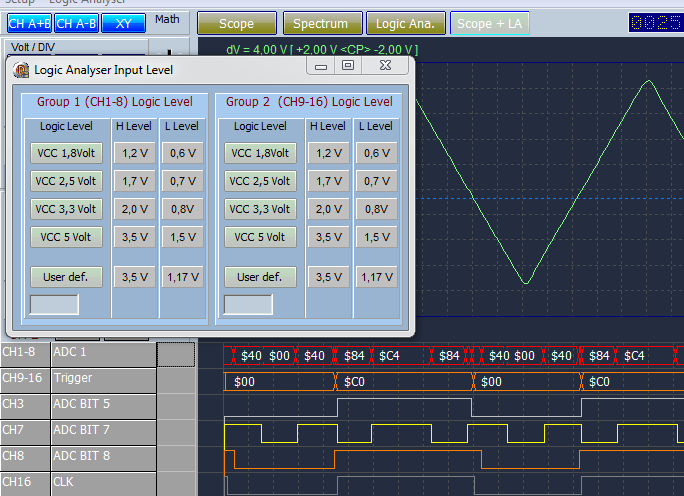
Task: Click Group 1 1,7 V H level cell
Action: coord(135,181)
